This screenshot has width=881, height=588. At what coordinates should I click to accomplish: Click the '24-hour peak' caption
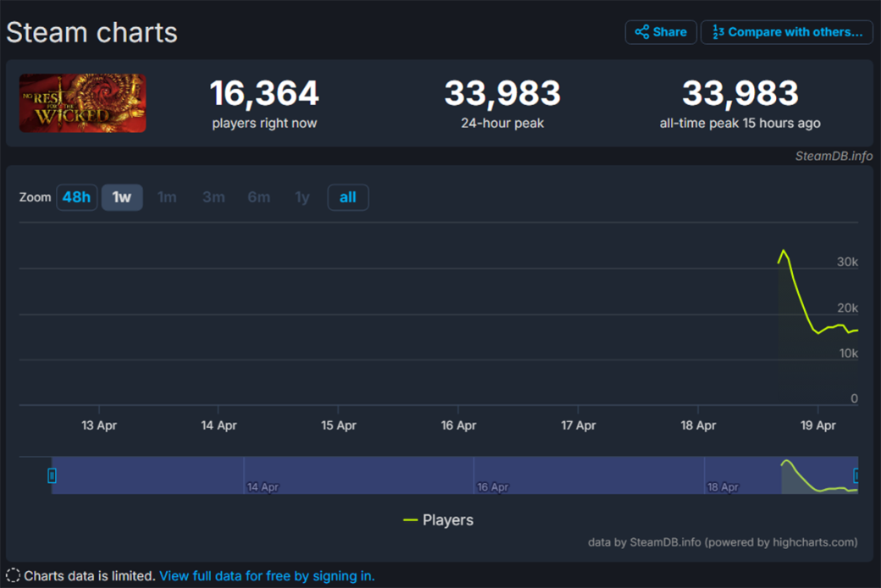point(502,123)
